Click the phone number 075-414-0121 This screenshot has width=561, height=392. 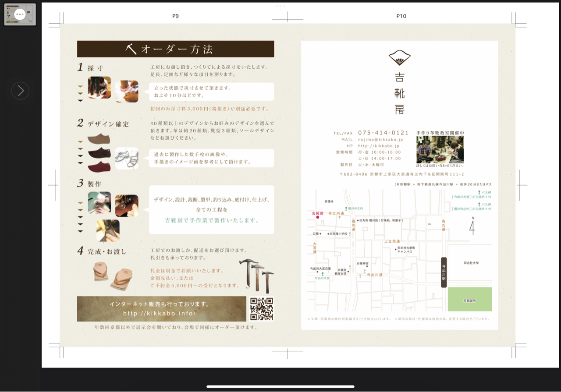(383, 133)
